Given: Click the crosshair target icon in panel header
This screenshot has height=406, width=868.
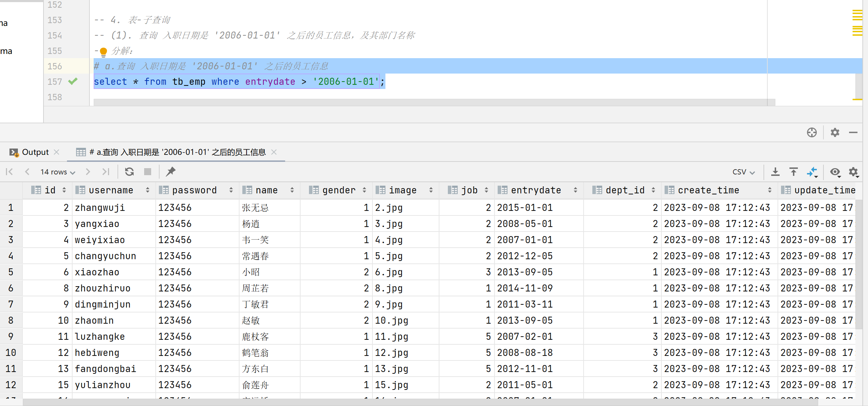Looking at the screenshot, I should 812,132.
